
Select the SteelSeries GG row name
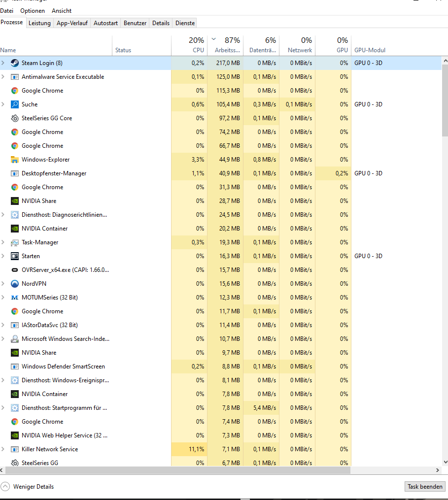tap(40, 463)
